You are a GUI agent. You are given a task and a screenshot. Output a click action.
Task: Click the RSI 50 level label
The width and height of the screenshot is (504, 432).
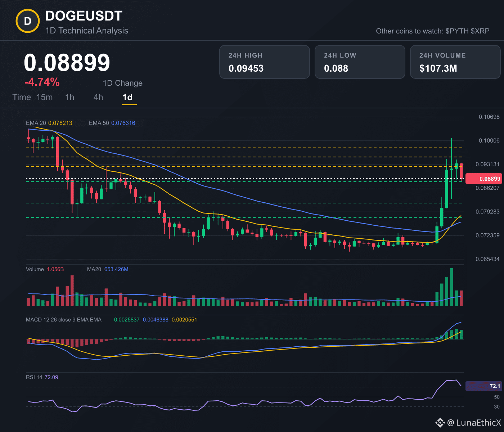pos(497,397)
